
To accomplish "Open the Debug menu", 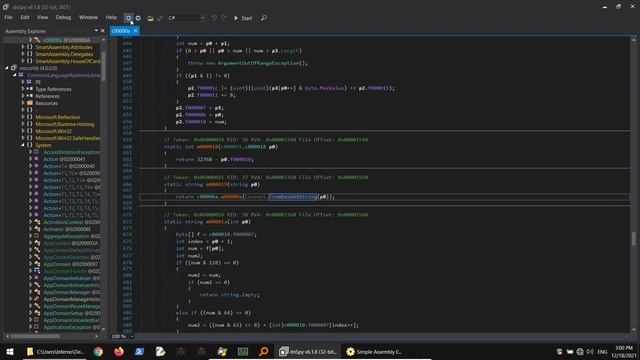I will pos(63,18).
